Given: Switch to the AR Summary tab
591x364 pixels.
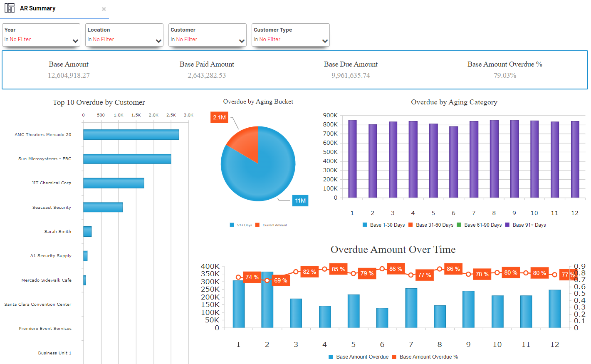Looking at the screenshot, I should (37, 8).
